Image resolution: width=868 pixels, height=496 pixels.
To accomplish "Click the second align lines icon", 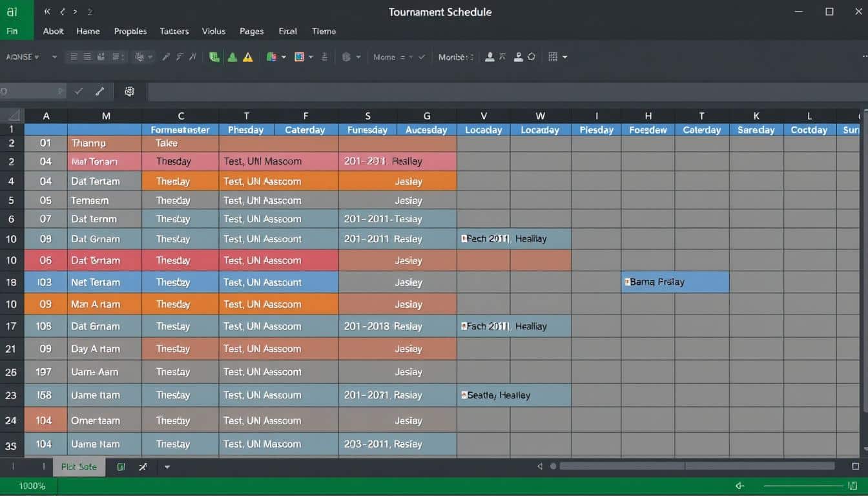I will [x=87, y=57].
